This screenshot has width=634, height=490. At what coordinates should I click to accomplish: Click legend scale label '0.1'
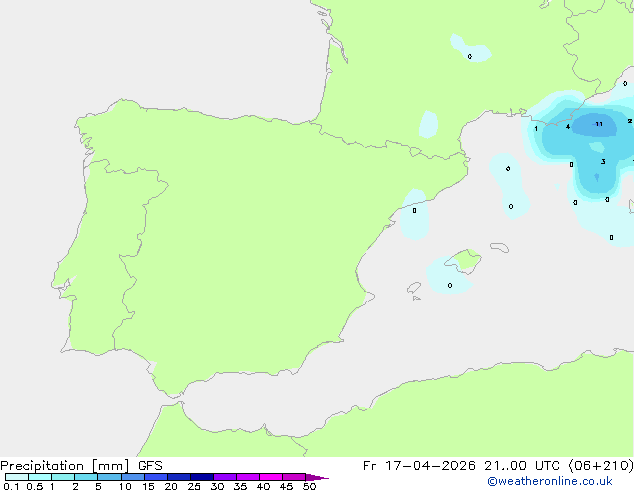[x=11, y=486]
